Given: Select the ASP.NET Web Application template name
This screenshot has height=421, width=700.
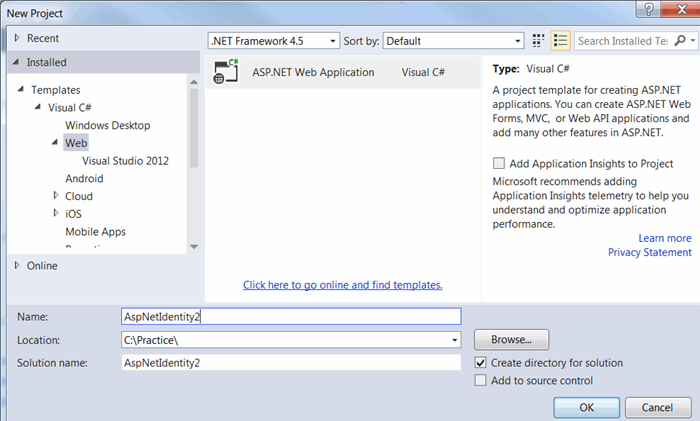Looking at the screenshot, I should pyautogui.click(x=313, y=72).
